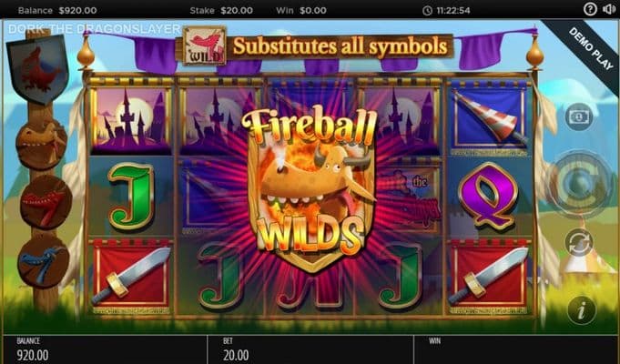Viewport: 620px width, 364px height.
Task: Open the info paytable button
Action: tap(582, 310)
